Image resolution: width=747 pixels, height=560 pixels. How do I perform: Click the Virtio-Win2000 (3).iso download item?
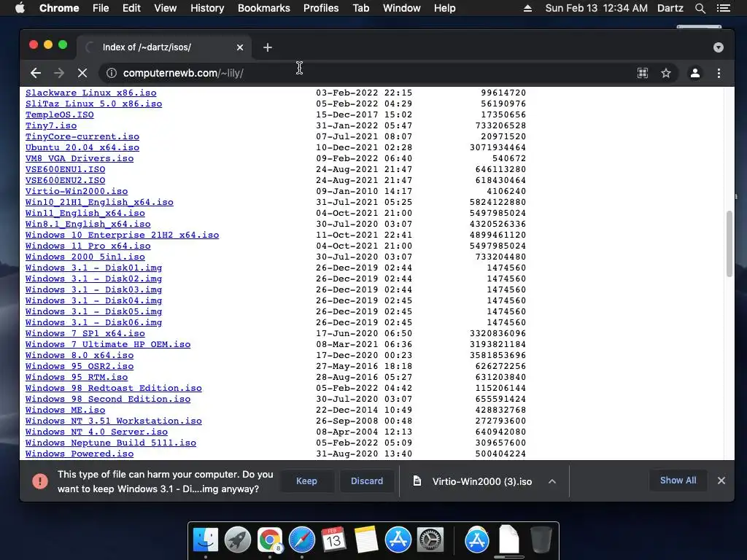pyautogui.click(x=482, y=481)
